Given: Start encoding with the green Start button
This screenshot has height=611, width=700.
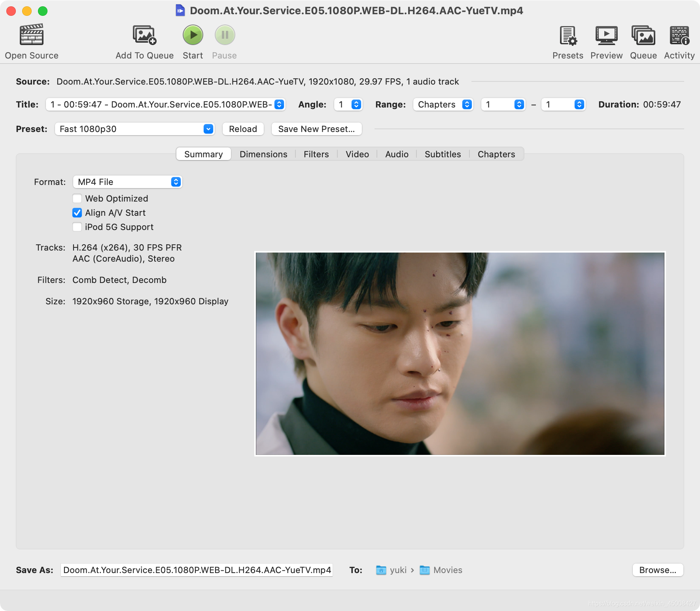Looking at the screenshot, I should pyautogui.click(x=193, y=35).
